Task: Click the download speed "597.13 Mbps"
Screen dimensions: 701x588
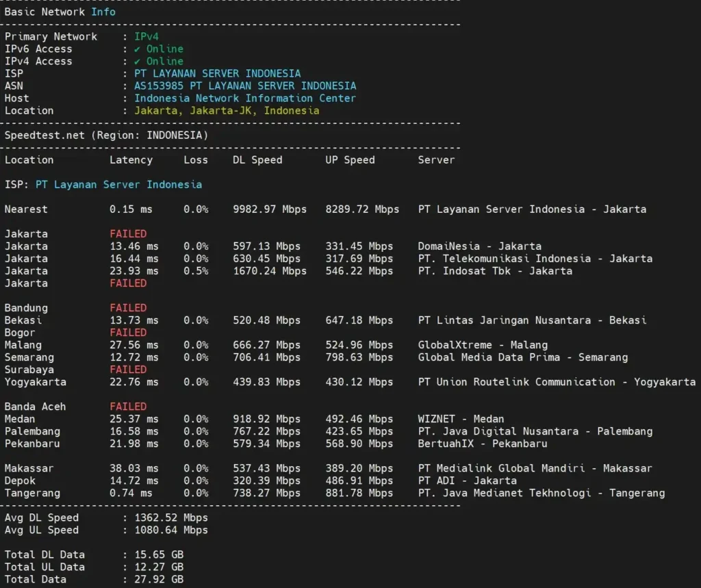Action: [x=267, y=246]
